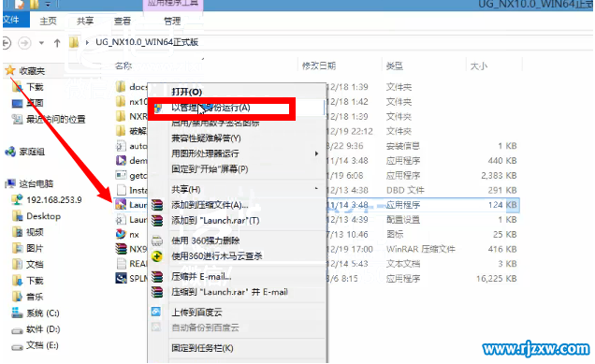Open the recent locations dropdown arrow

41,43
